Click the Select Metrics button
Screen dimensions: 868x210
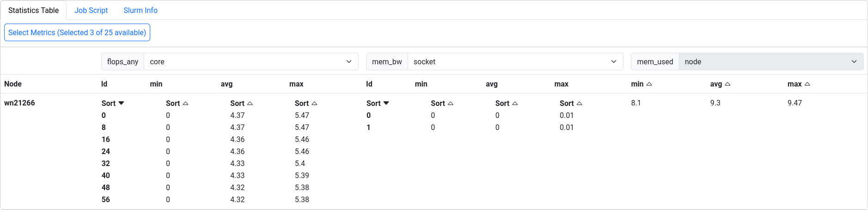(x=77, y=32)
